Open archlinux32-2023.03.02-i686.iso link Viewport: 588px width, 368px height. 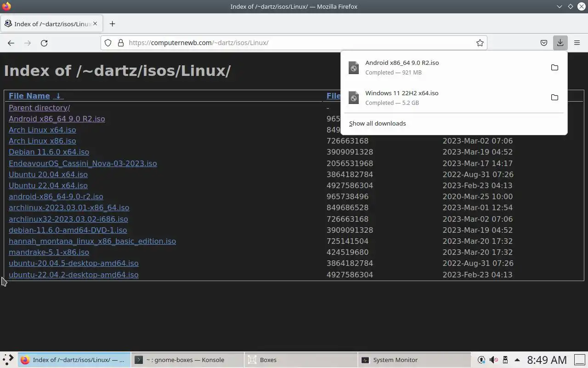click(x=68, y=219)
